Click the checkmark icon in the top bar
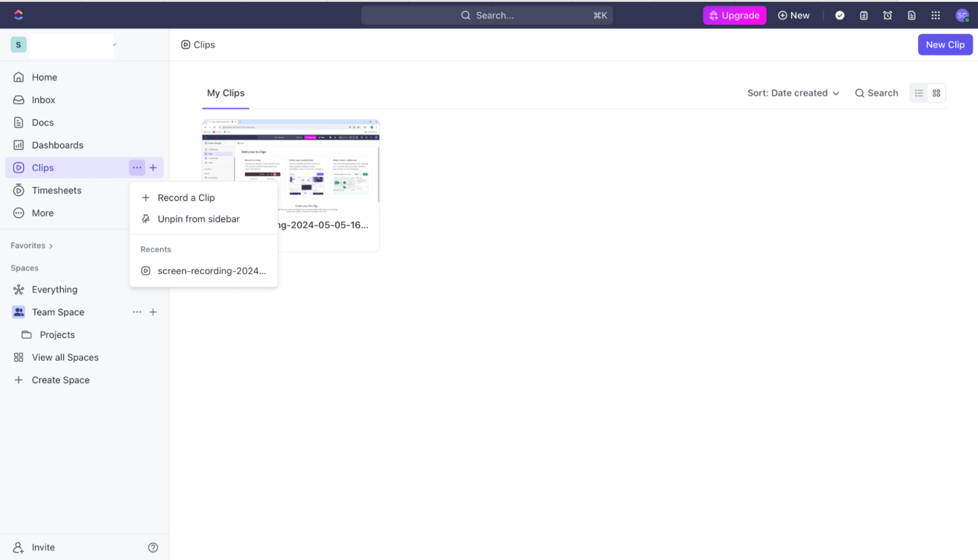978x560 pixels. [839, 15]
